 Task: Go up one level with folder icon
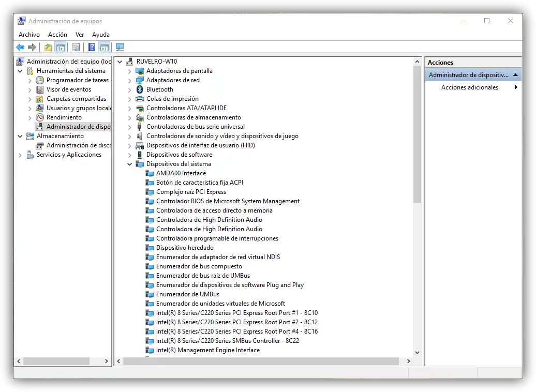[x=48, y=47]
